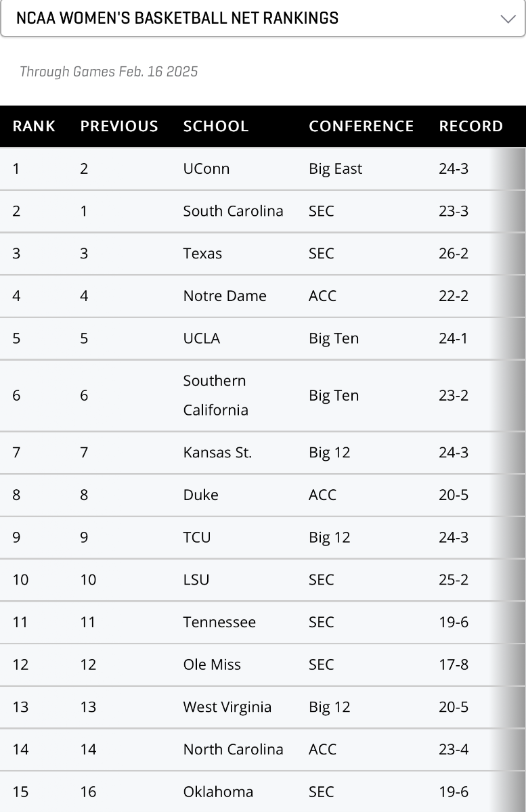Viewport: 526px width, 812px height.
Task: Select the UCLA row
Action: pyautogui.click(x=263, y=338)
